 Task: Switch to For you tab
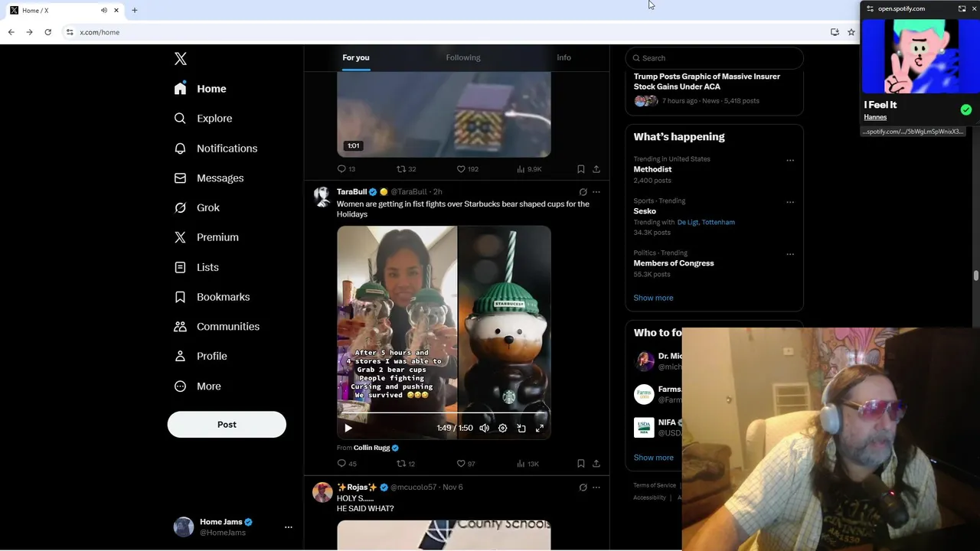(356, 57)
